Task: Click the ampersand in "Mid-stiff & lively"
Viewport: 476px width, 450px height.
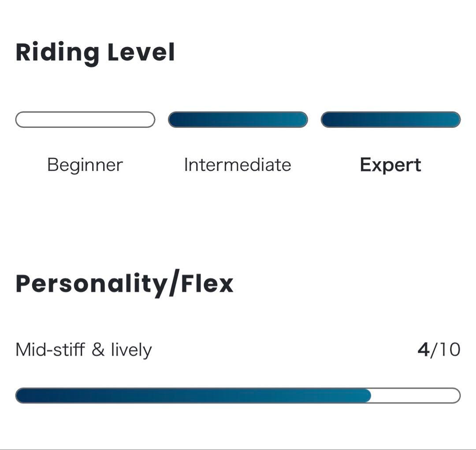Action: [x=98, y=350]
